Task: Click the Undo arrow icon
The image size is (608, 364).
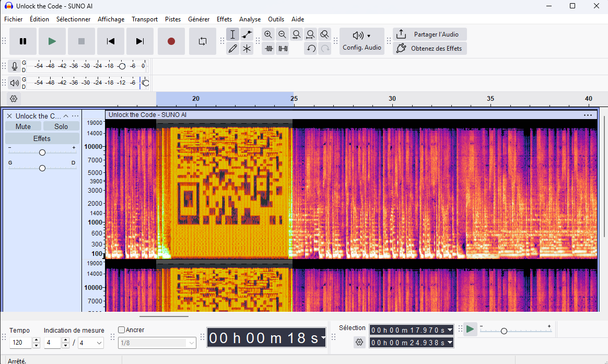Action: [x=311, y=49]
